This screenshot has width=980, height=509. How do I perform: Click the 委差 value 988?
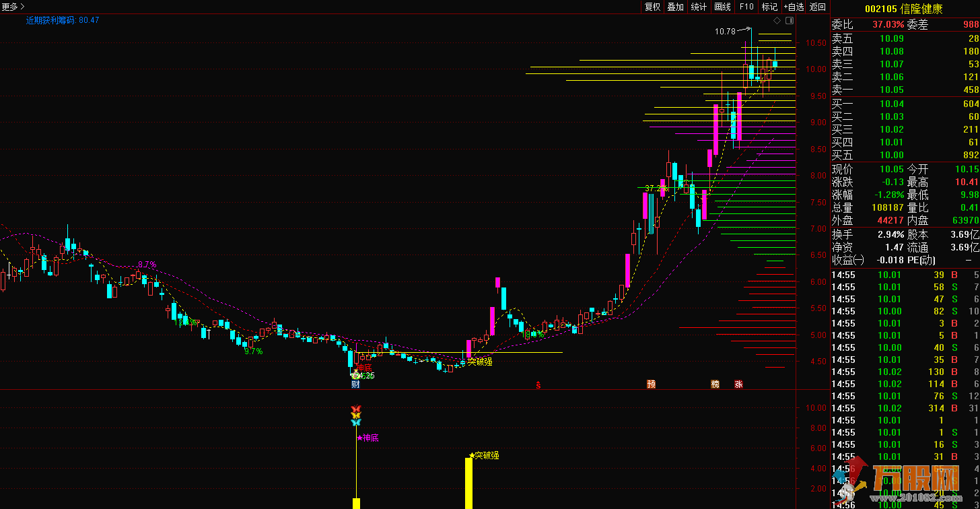(971, 25)
